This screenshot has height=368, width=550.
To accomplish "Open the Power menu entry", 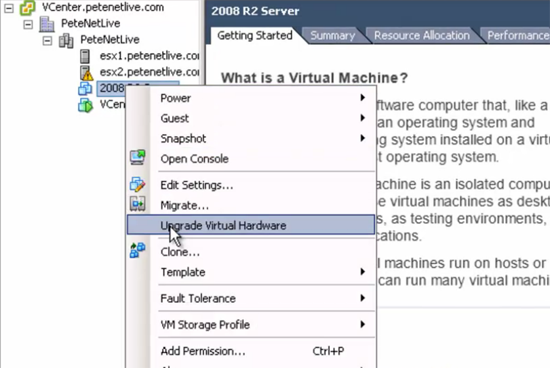I will [251, 98].
